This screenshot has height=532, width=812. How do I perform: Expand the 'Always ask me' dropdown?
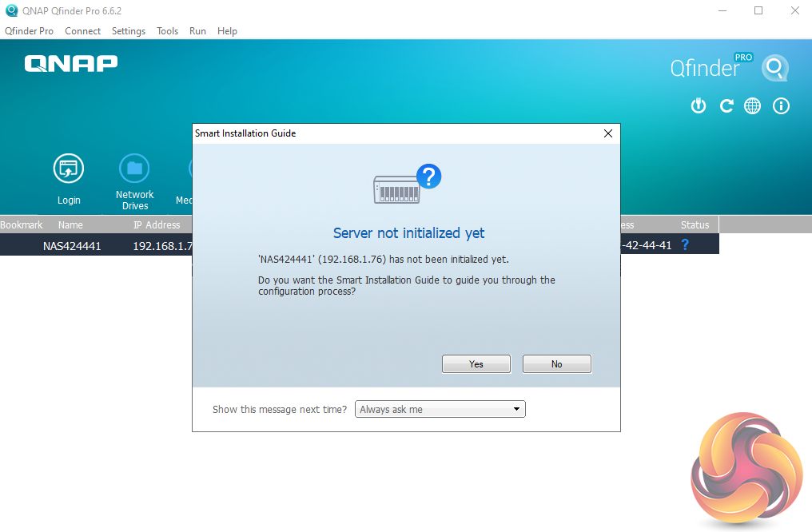[440, 409]
